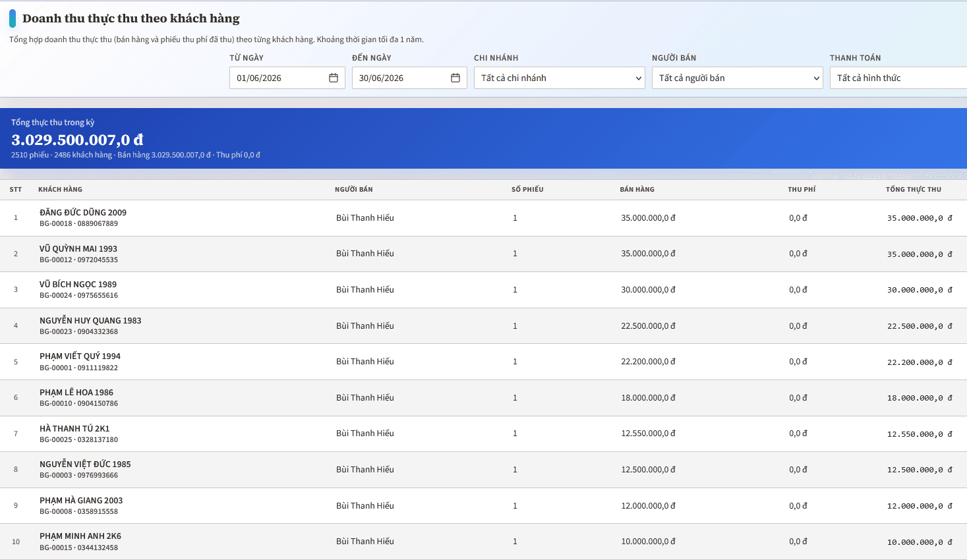
Task: Open calendar picker in Từ ngày field
Action: coord(334,78)
